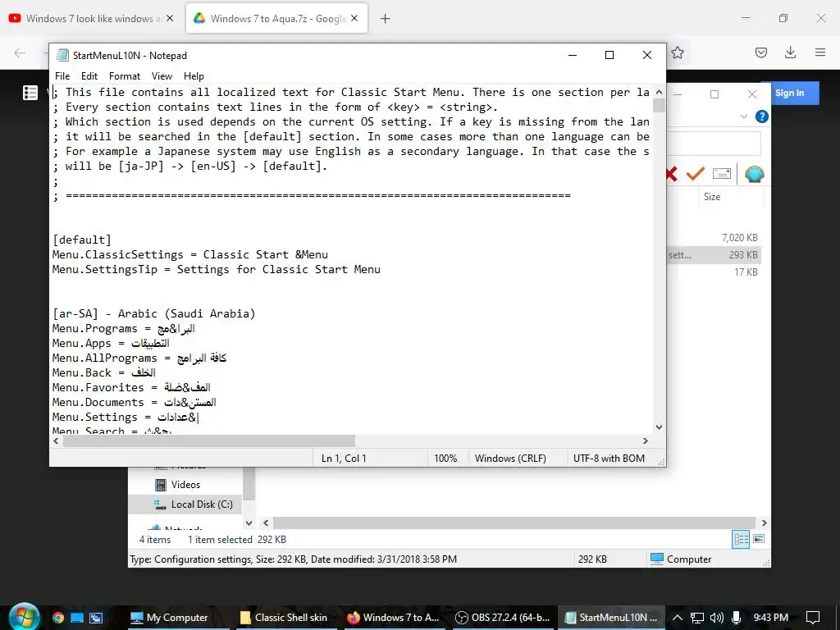Click Notepad vertical scroll down arrow

pos(659,427)
